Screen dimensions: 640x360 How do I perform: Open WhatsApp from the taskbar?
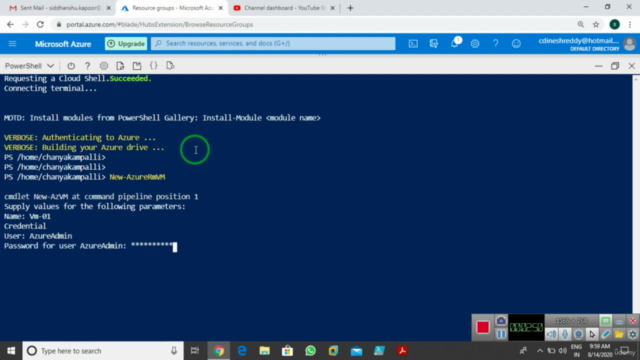[310, 351]
